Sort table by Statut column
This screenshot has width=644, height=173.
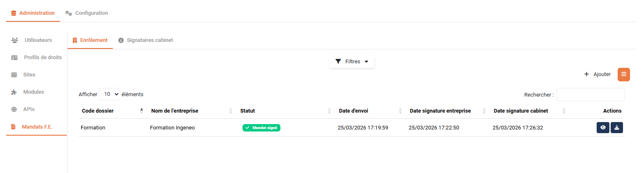click(x=247, y=111)
